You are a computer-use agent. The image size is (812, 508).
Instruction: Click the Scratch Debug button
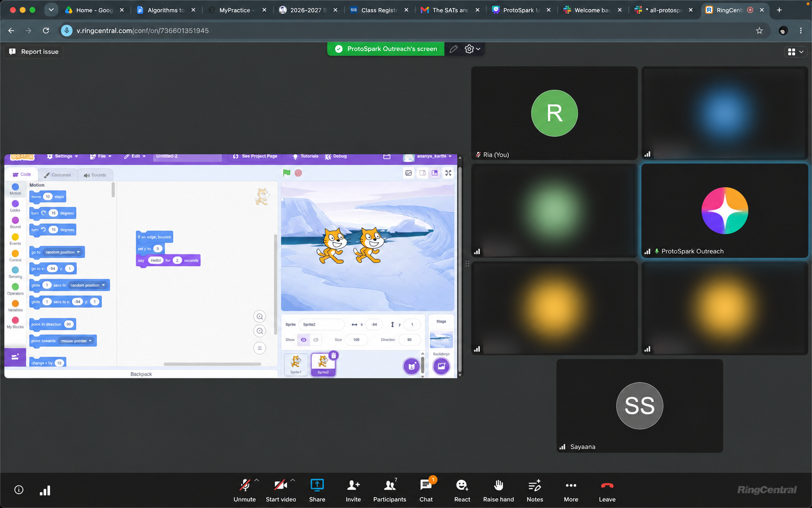(336, 156)
